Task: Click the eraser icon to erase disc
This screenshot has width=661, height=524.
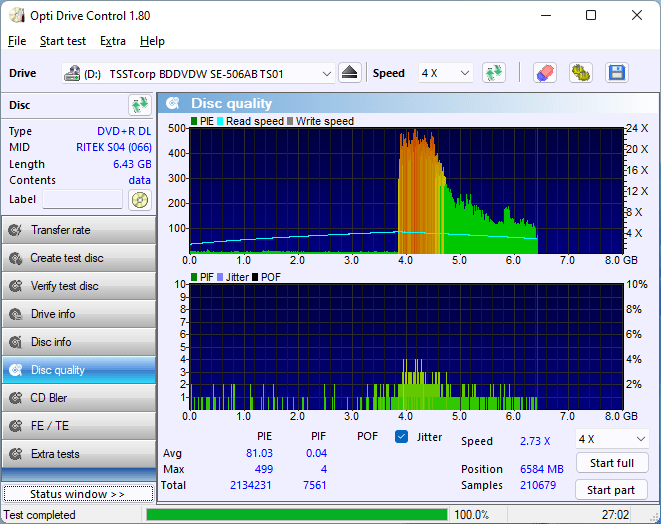Action: [x=544, y=73]
